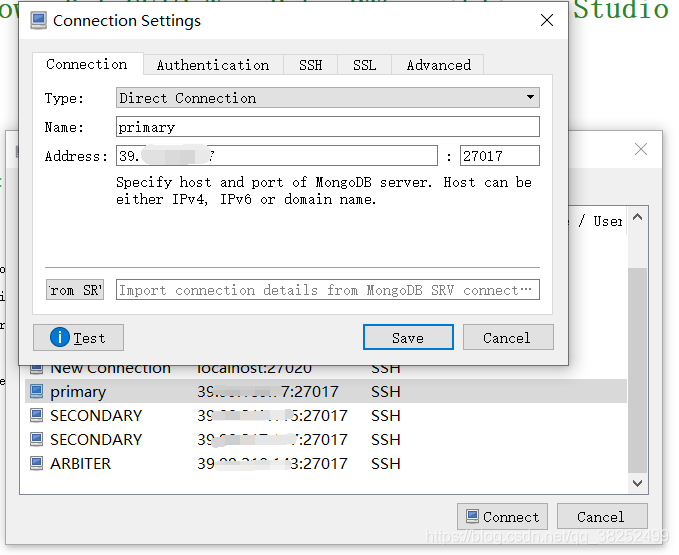The height and width of the screenshot is (555, 679).
Task: Click the computer icon beside primary
Action: [36, 391]
